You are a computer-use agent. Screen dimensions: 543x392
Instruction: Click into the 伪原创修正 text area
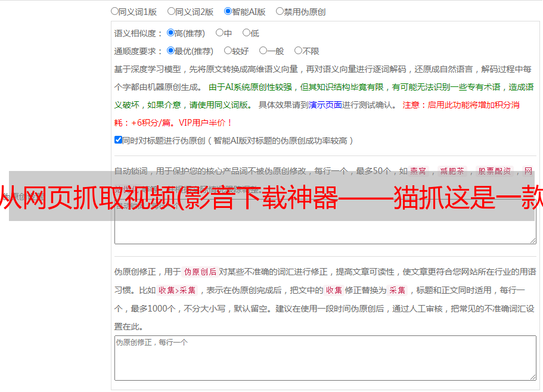point(325,358)
